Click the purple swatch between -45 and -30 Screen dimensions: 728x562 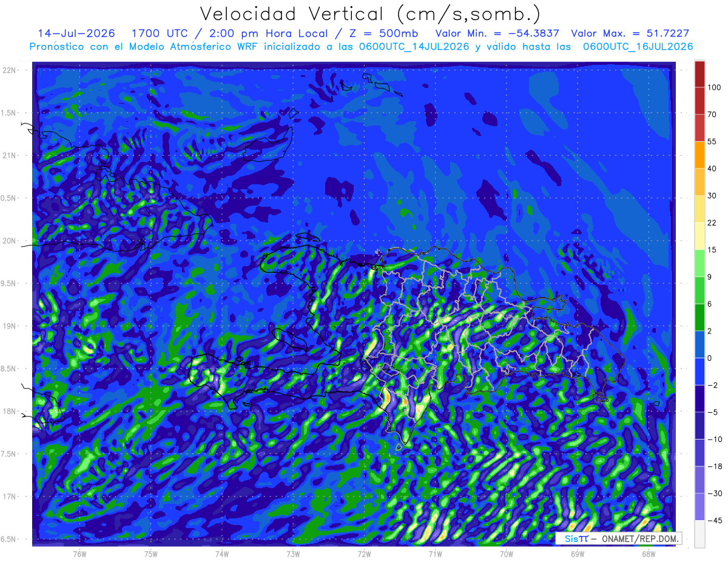(x=699, y=506)
